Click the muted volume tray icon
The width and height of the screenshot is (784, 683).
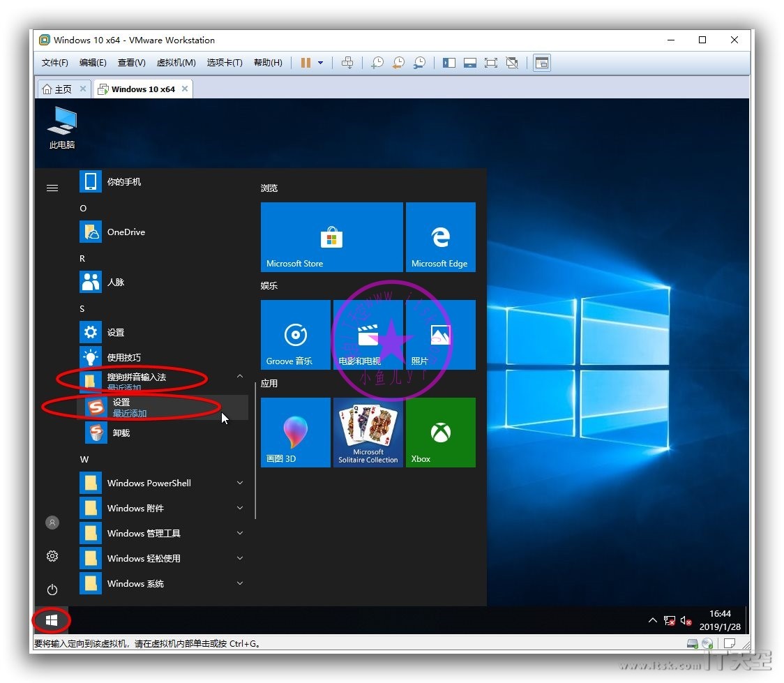(686, 620)
